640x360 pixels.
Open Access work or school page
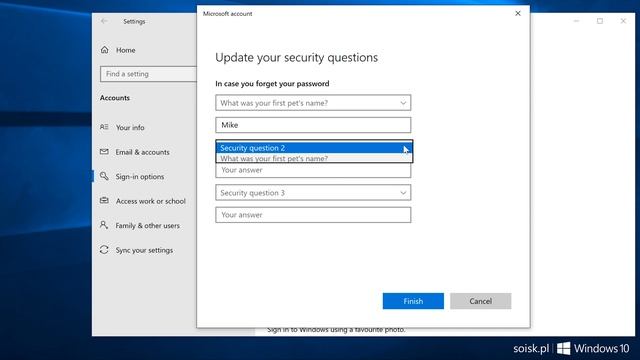150,201
